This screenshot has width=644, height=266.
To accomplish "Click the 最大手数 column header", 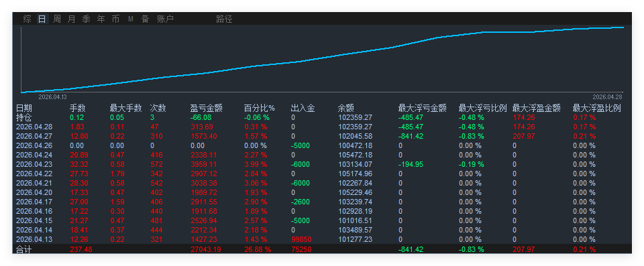I will click(125, 109).
